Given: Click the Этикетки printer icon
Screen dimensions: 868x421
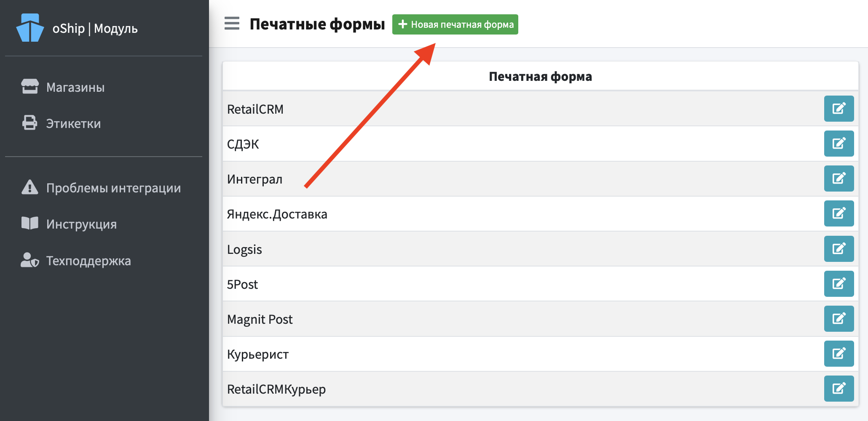Looking at the screenshot, I should point(30,123).
